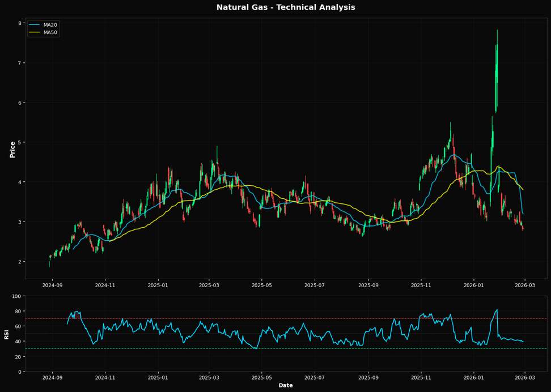Click the 2026-01 date tick on price chart
This screenshot has width=551, height=392.
pyautogui.click(x=474, y=285)
